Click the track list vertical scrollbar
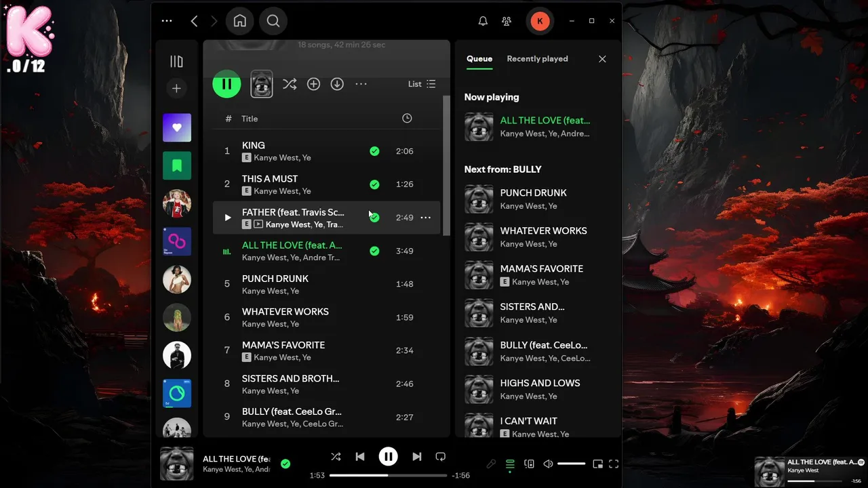The width and height of the screenshot is (868, 488). [446, 165]
